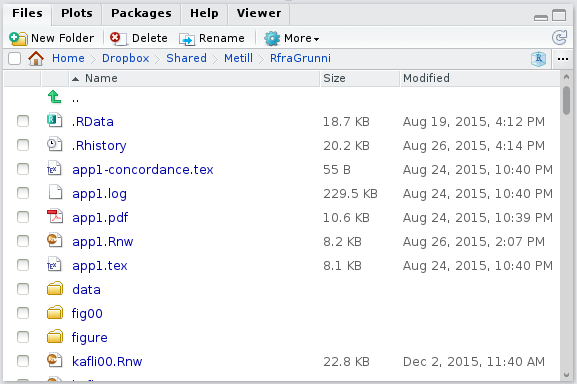Click the .RData file icon

point(54,120)
